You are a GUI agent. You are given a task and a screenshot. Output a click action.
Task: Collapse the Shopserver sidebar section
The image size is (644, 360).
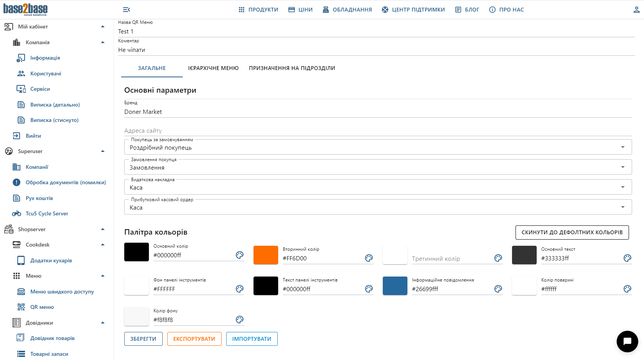pyautogui.click(x=103, y=229)
